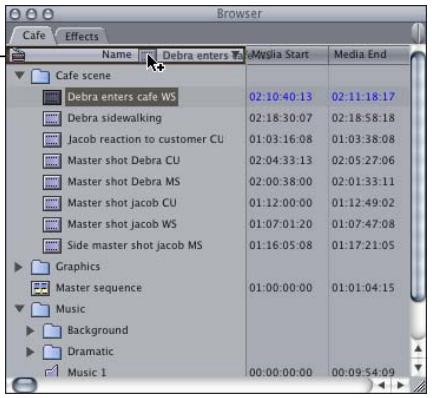Click media start value 02:18:30:07
Viewport: 432px width, 398px height.
click(x=281, y=118)
